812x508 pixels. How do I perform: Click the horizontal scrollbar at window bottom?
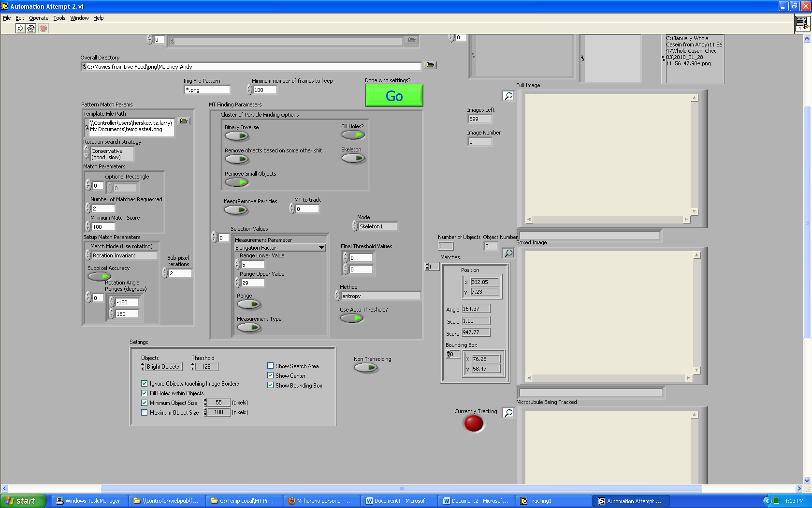tap(401, 489)
